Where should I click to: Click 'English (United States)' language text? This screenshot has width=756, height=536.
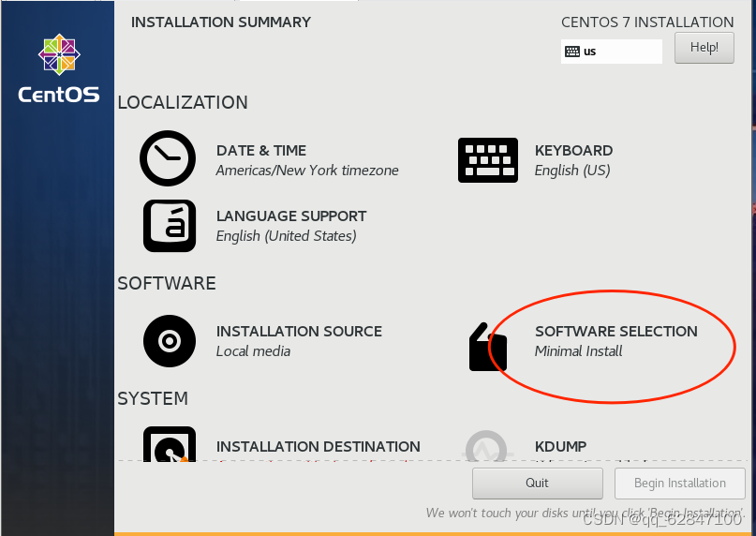[287, 236]
